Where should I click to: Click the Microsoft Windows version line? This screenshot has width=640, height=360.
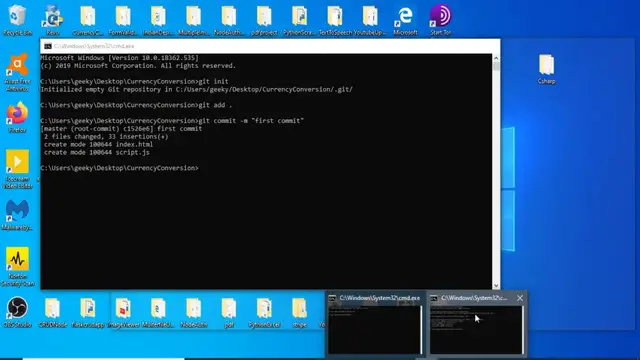tap(120, 58)
